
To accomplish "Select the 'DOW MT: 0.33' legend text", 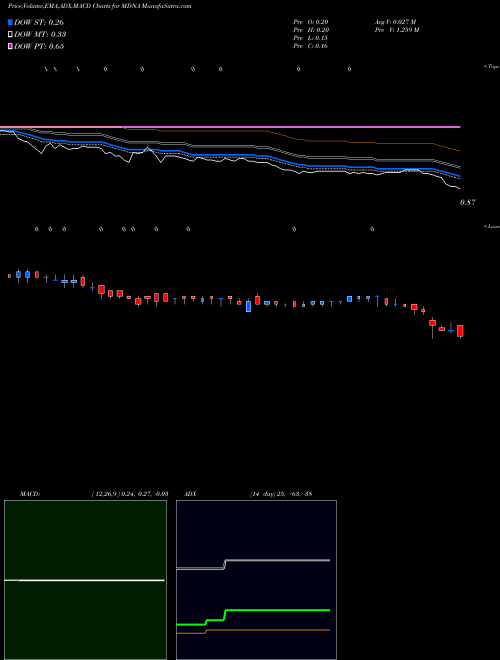I will (x=40, y=35).
